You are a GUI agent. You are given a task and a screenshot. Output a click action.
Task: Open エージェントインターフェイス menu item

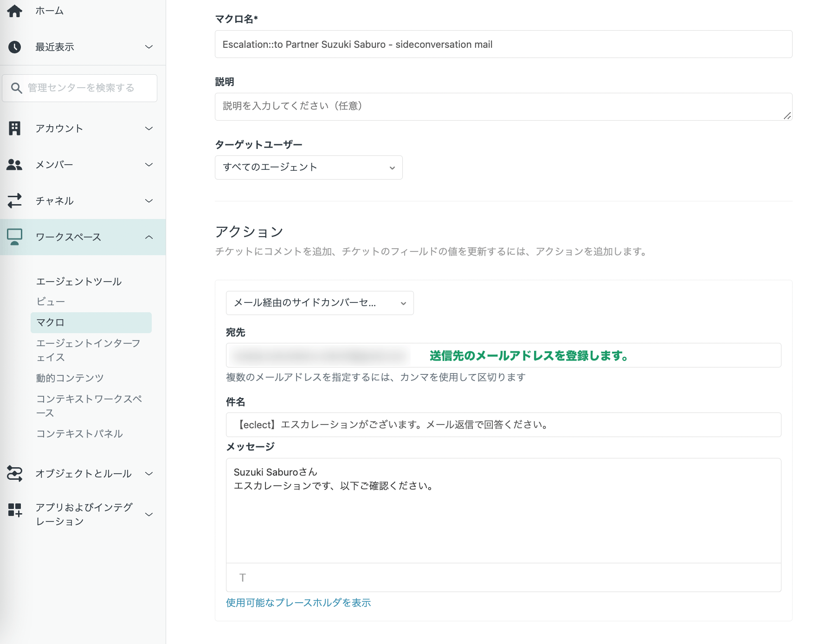pyautogui.click(x=88, y=350)
